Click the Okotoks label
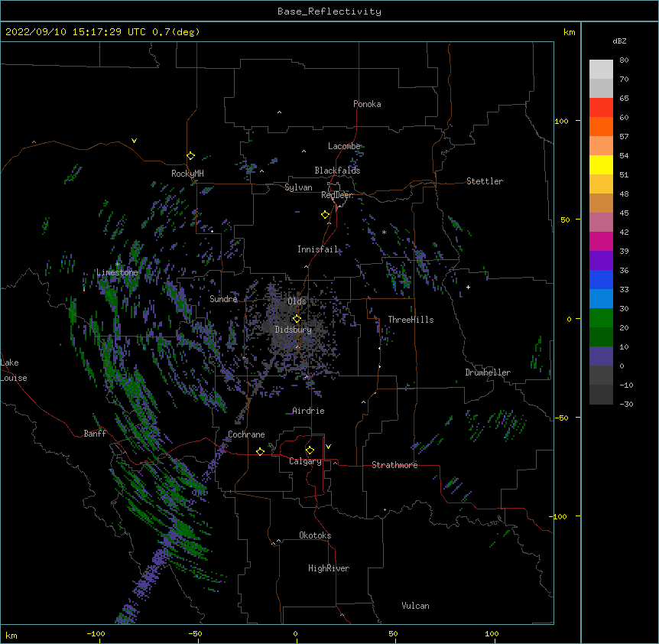 [315, 535]
